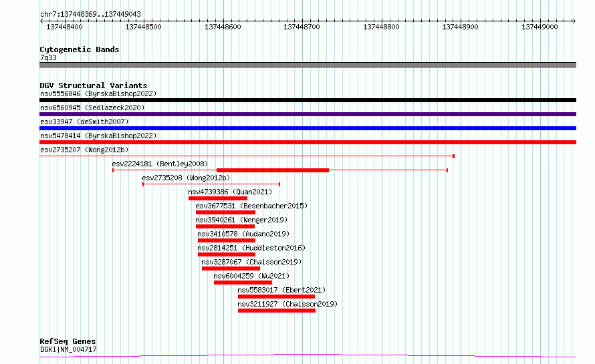Click ruler position 137448500
The height and width of the screenshot is (364, 595).
pyautogui.click(x=144, y=27)
